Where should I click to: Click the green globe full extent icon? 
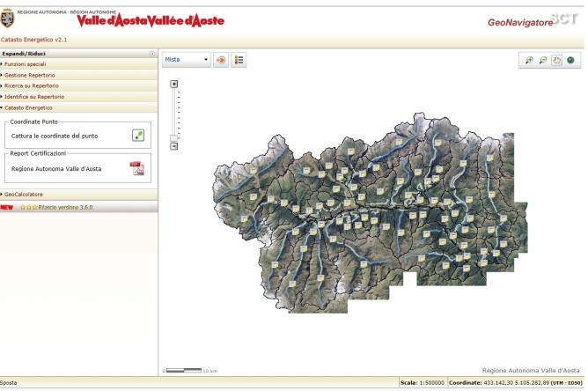click(x=570, y=60)
